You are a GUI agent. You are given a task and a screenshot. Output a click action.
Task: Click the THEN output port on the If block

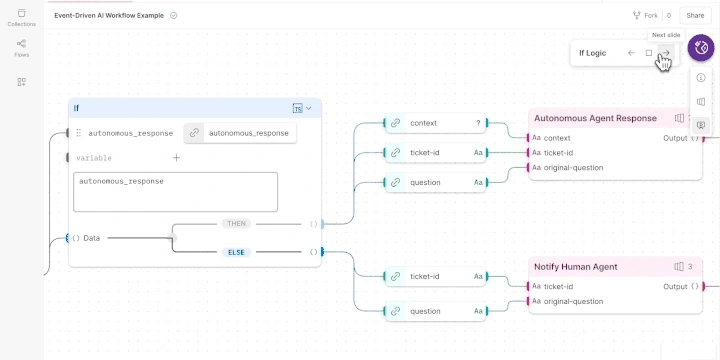pyautogui.click(x=322, y=224)
